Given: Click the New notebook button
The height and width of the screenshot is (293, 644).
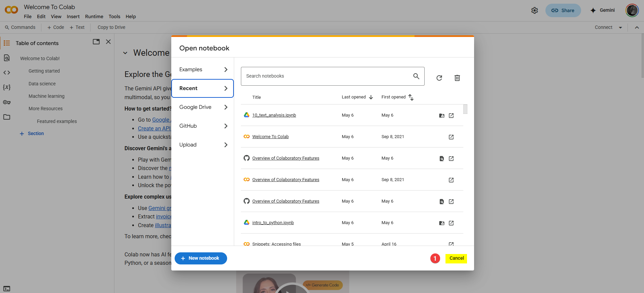Looking at the screenshot, I should tap(201, 258).
